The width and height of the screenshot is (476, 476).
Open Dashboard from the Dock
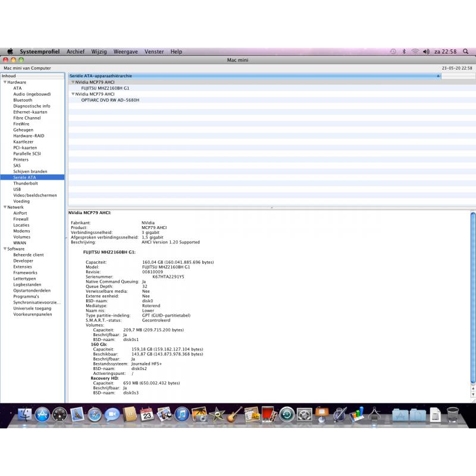click(x=60, y=415)
